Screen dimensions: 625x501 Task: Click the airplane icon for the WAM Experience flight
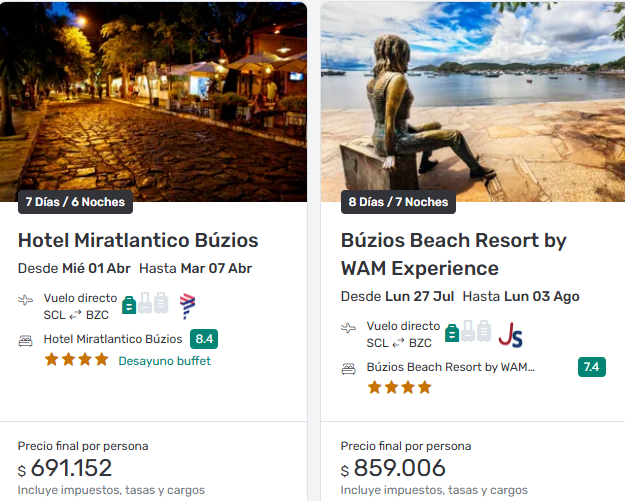pyautogui.click(x=349, y=327)
